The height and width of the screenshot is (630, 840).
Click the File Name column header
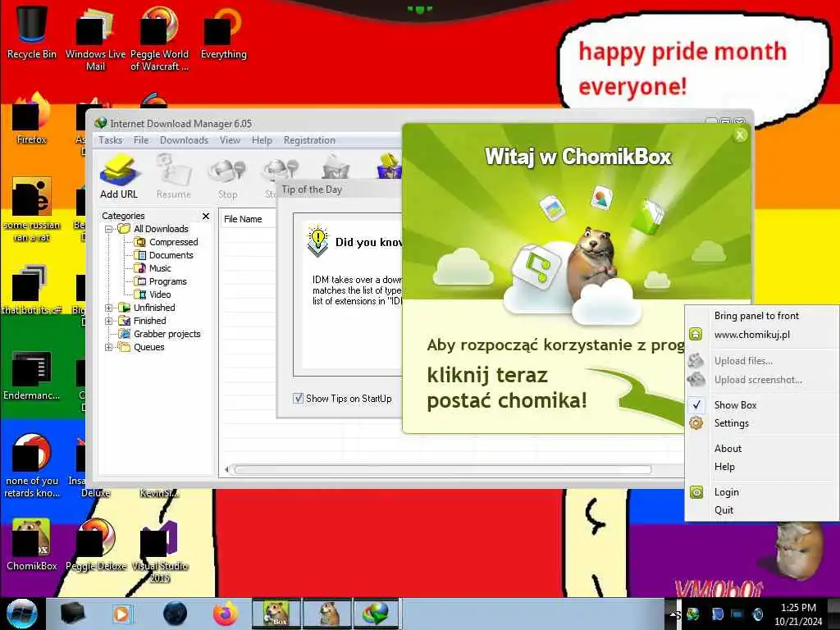click(248, 219)
